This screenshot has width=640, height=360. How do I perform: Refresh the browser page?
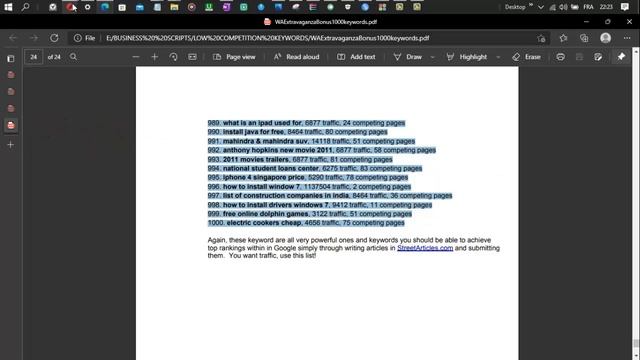point(54,38)
